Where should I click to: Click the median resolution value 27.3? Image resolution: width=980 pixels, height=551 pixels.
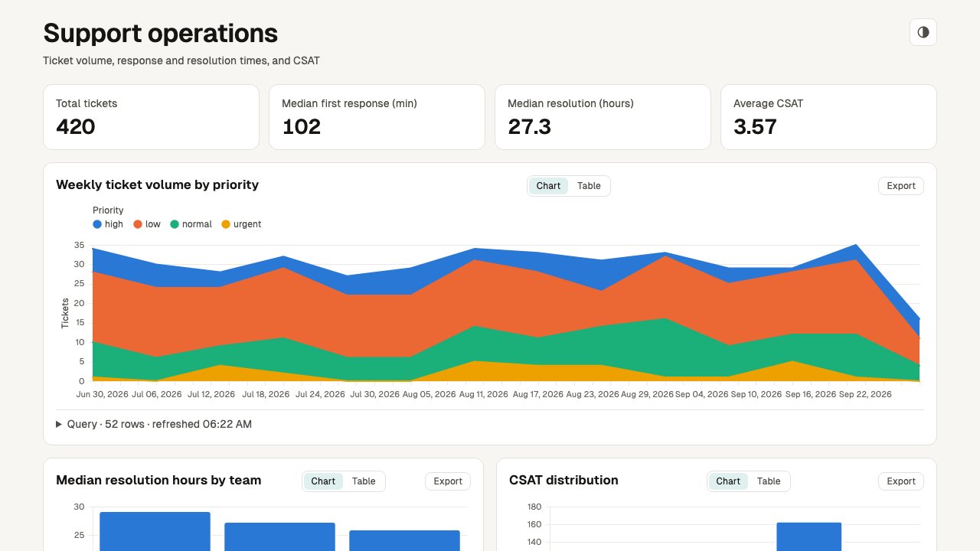click(x=530, y=127)
